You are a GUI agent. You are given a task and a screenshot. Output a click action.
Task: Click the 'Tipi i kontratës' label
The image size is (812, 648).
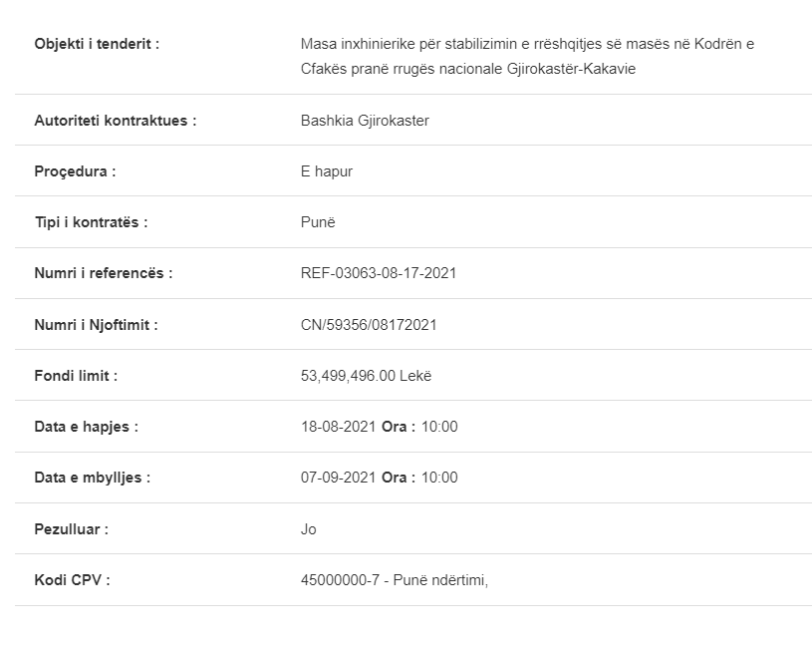click(x=91, y=222)
